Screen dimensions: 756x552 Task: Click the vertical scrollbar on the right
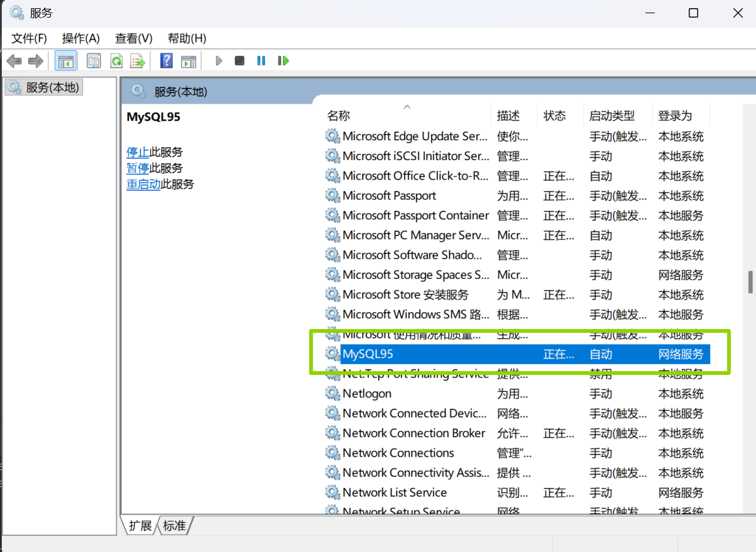point(750,284)
